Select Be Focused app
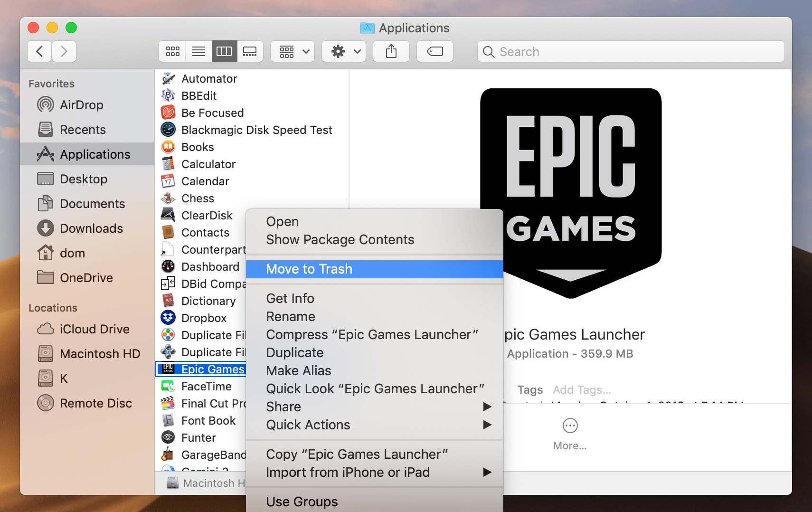The width and height of the screenshot is (812, 512). [252, 113]
